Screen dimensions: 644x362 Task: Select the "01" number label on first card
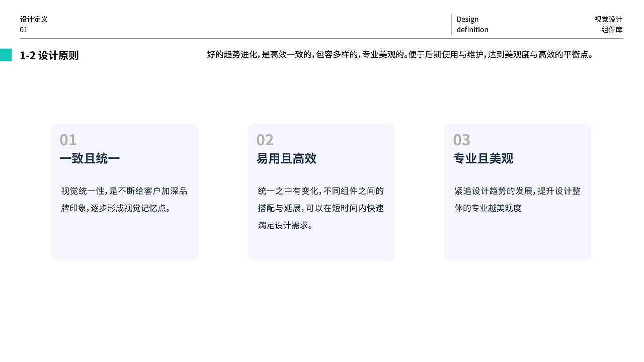pos(68,140)
